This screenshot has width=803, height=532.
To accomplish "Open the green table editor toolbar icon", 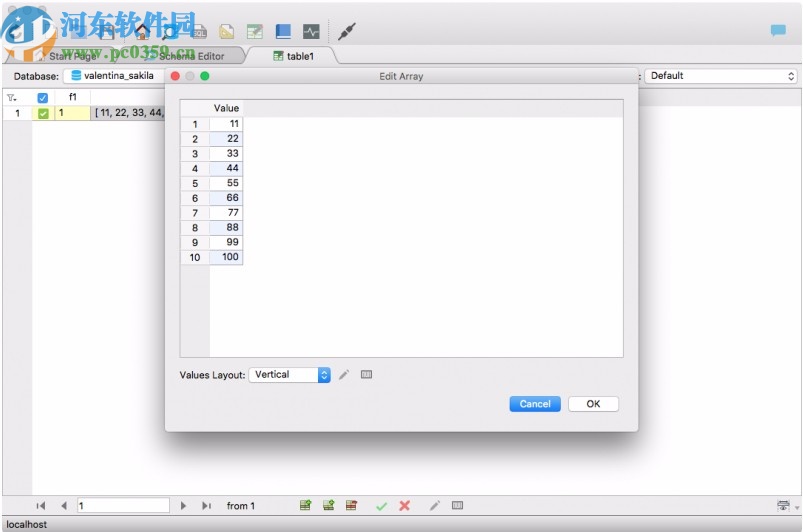I will click(255, 32).
